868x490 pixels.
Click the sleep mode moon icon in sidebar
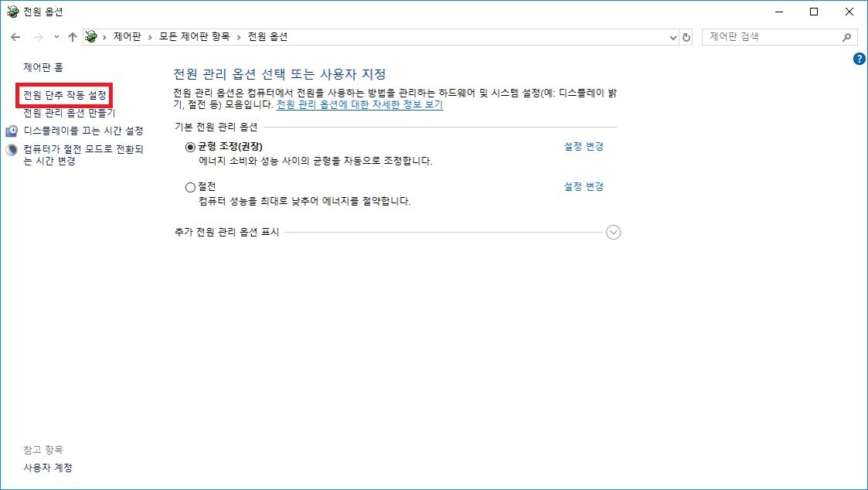point(12,150)
